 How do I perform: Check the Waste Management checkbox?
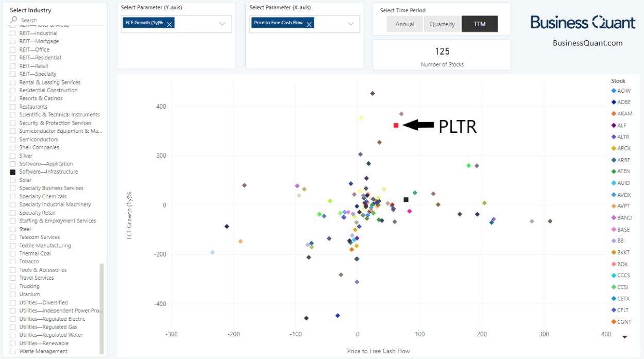pos(13,351)
